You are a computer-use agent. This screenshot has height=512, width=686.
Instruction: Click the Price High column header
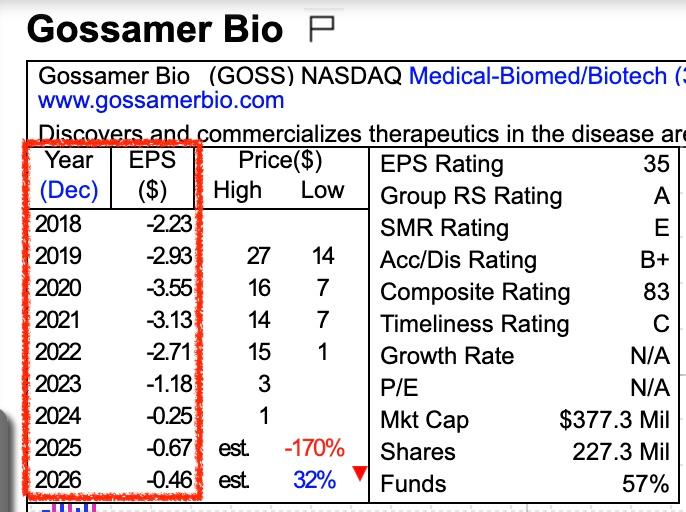click(238, 190)
